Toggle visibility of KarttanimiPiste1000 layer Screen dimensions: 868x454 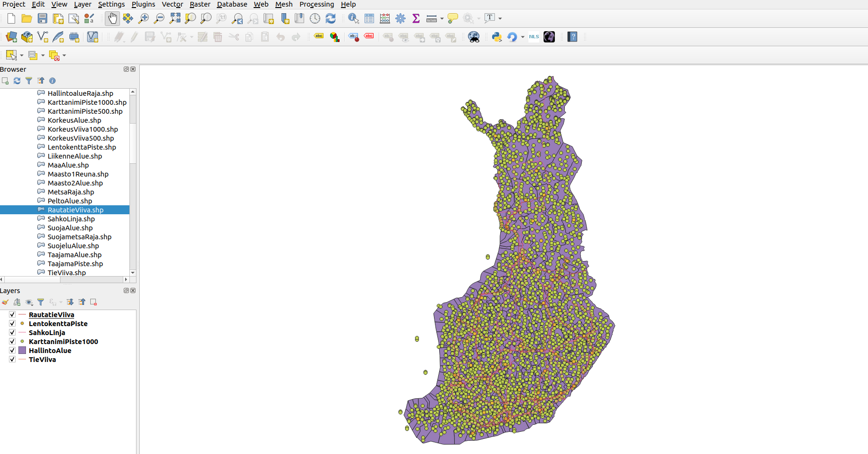(12, 342)
